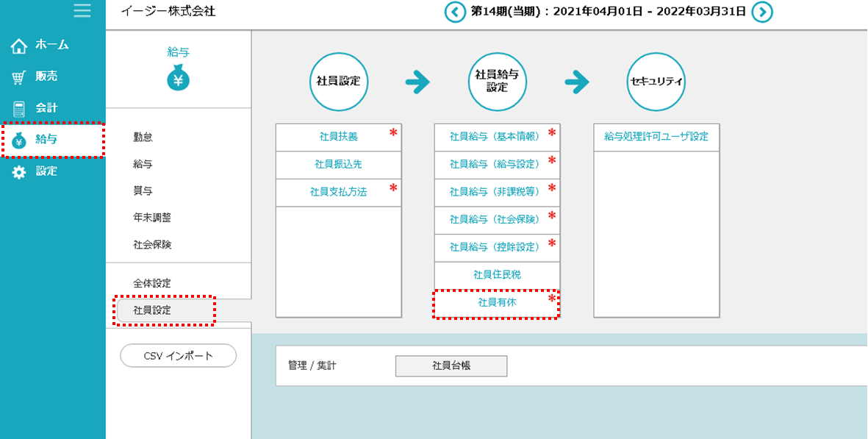Go to previous fiscal period arrow
The height and width of the screenshot is (439, 868).
coord(455,12)
